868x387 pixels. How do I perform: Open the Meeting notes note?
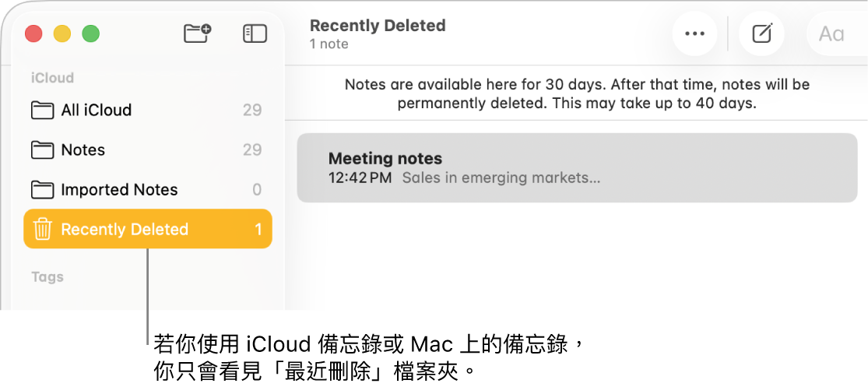coord(577,167)
